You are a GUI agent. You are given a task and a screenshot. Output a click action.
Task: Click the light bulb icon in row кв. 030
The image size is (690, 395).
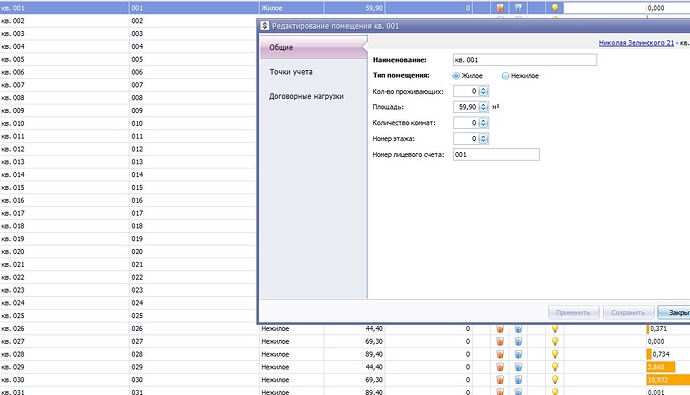tap(555, 380)
